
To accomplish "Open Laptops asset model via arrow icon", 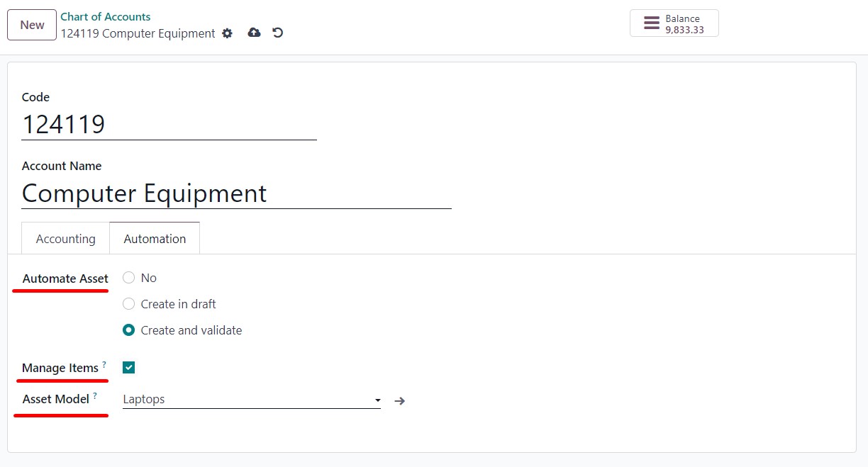I will coord(400,401).
